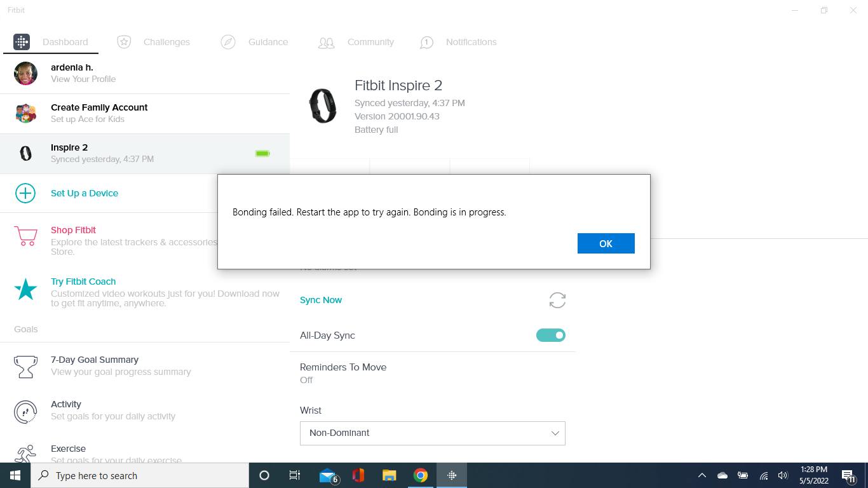This screenshot has width=868, height=488.
Task: Click the Inspire 2 tracker icon in sidebar
Action: 25,153
